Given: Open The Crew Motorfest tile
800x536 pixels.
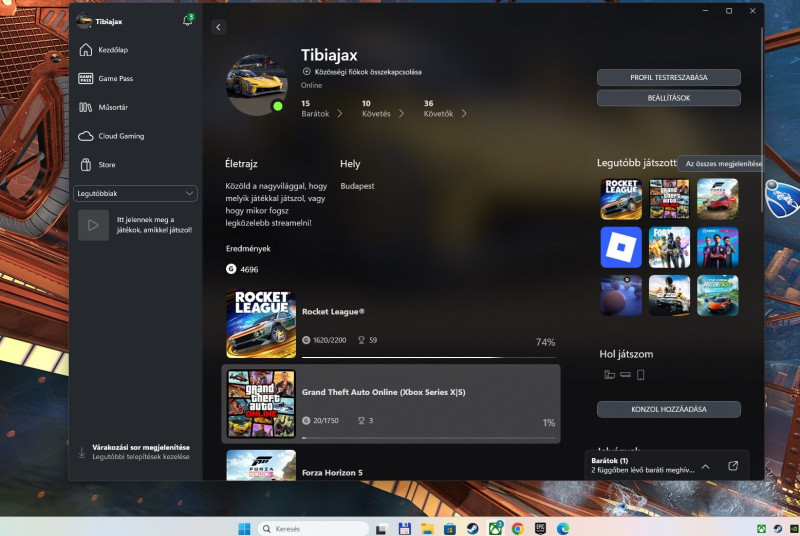Looking at the screenshot, I should tap(717, 295).
